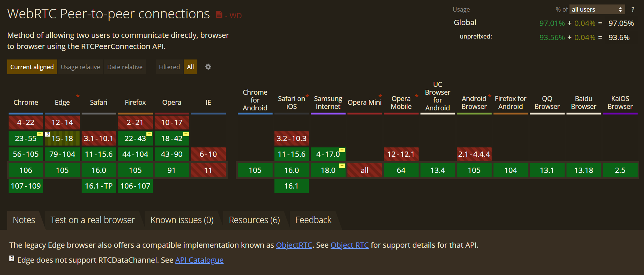Screen dimensions: 644x275
Task: Click the note flag on Chrome 23-55
Action: point(40,134)
